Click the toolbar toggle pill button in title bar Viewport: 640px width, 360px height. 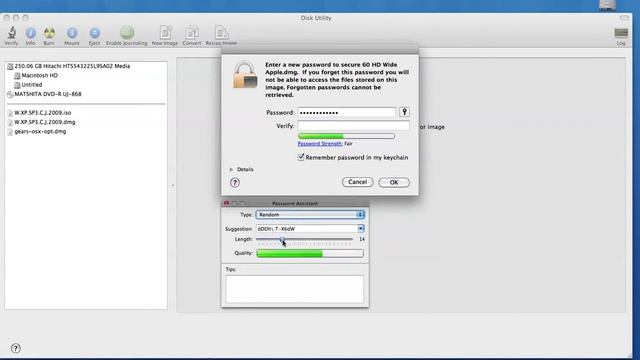[624, 18]
